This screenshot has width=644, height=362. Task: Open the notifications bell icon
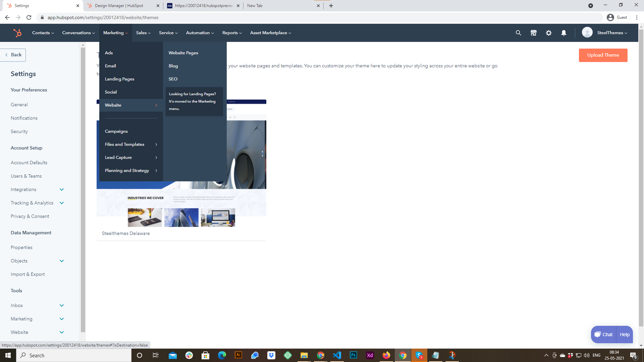564,33
